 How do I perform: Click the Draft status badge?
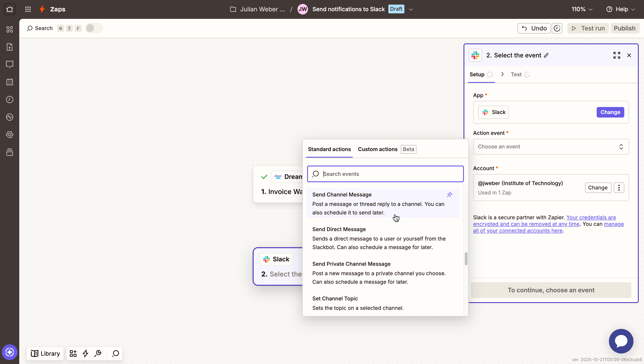click(396, 9)
